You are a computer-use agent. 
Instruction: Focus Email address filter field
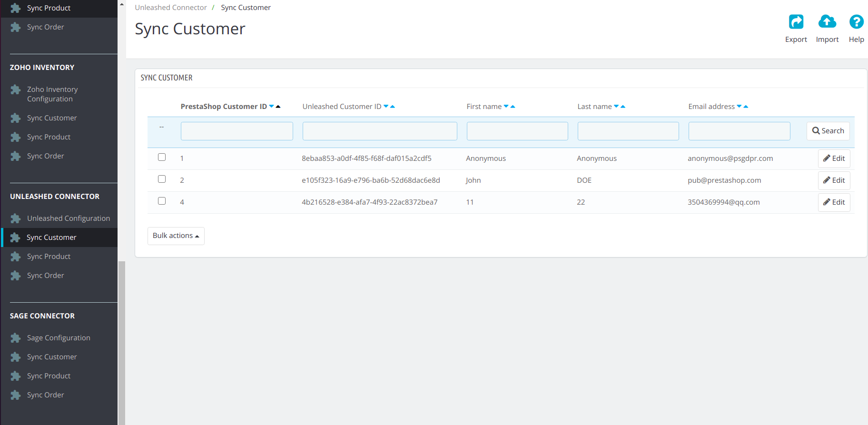739,131
